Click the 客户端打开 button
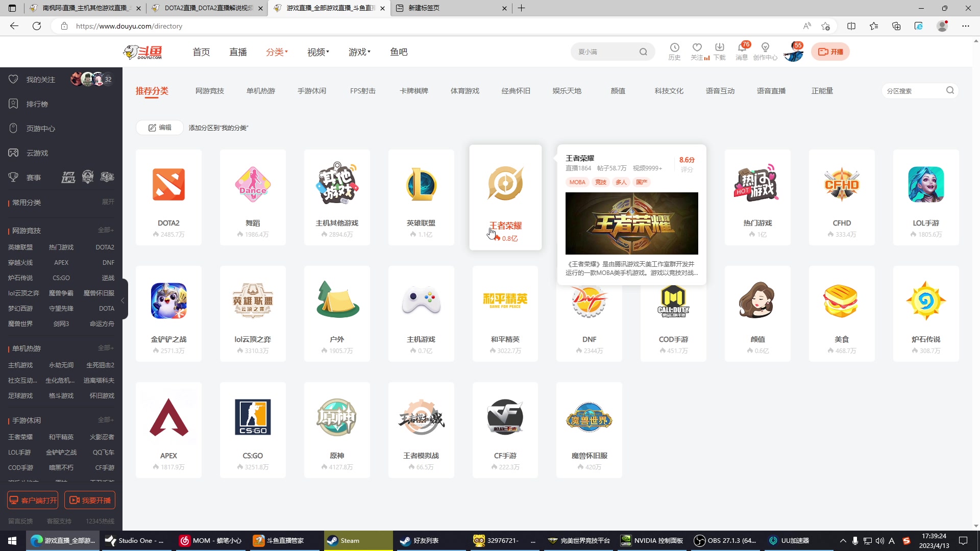 [x=33, y=500]
